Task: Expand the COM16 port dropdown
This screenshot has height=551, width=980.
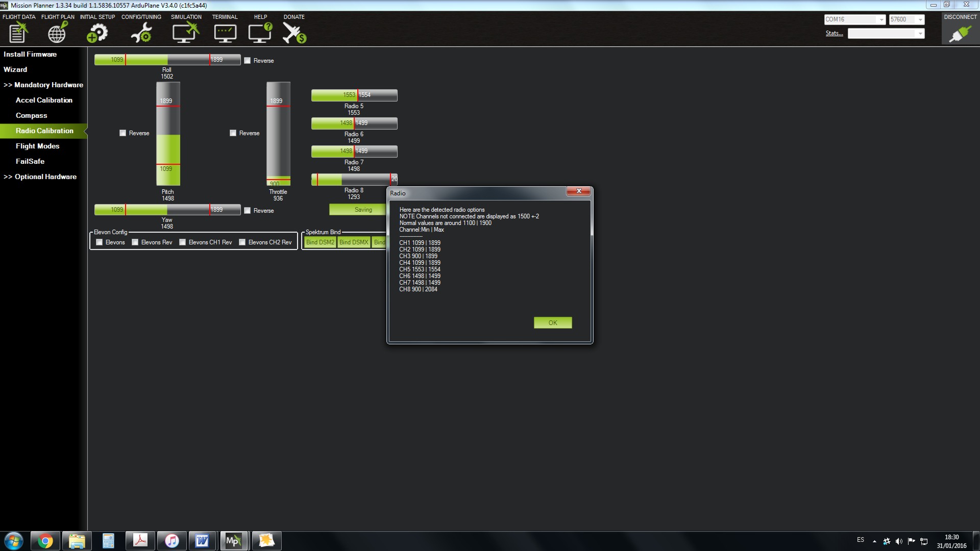Action: click(881, 19)
